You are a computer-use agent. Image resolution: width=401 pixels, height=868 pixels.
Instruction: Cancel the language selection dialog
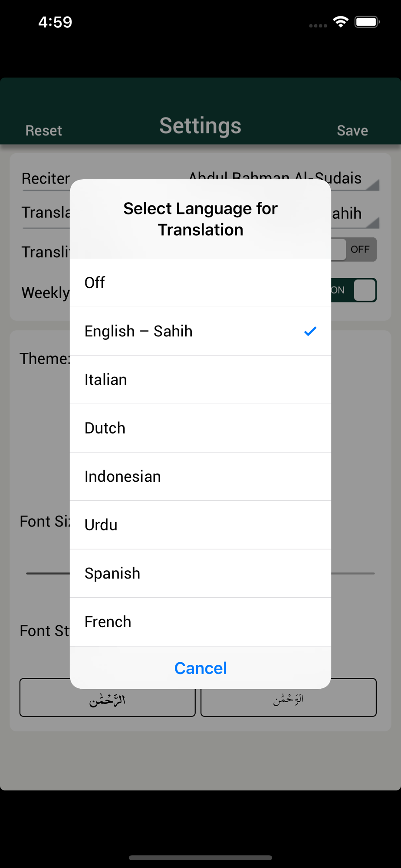[x=200, y=668]
